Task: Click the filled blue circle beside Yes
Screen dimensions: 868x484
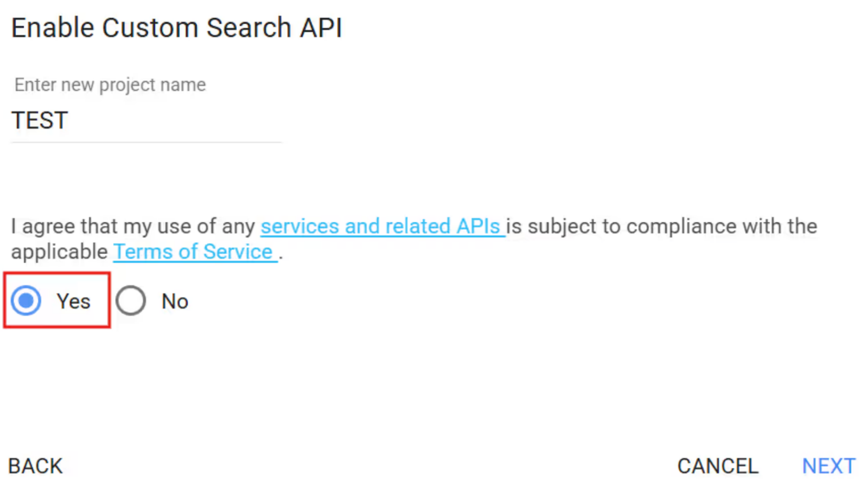Action: (26, 300)
